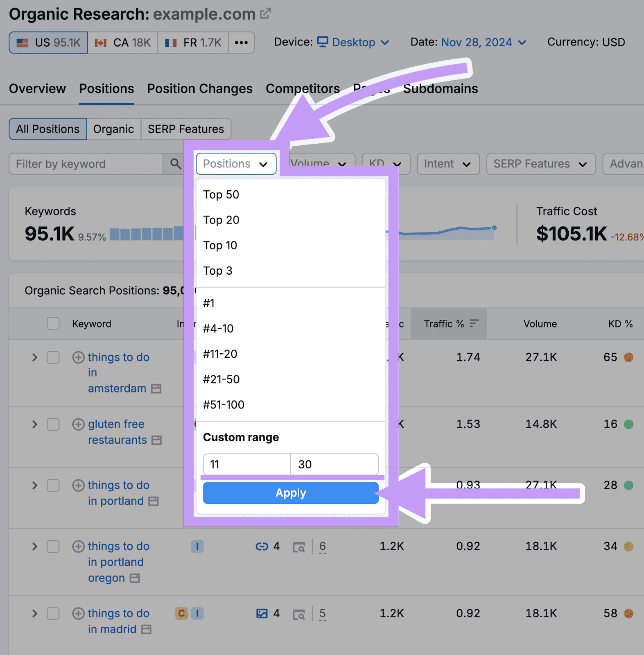Open SERP snapshot icon next to portland oregon
This screenshot has height=655, width=644.
[135, 578]
